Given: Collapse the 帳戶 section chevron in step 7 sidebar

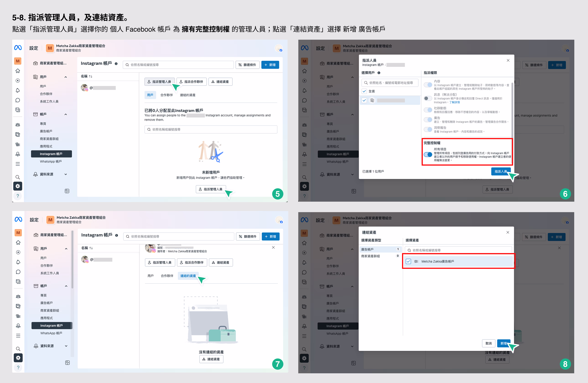Looking at the screenshot, I should click(66, 286).
